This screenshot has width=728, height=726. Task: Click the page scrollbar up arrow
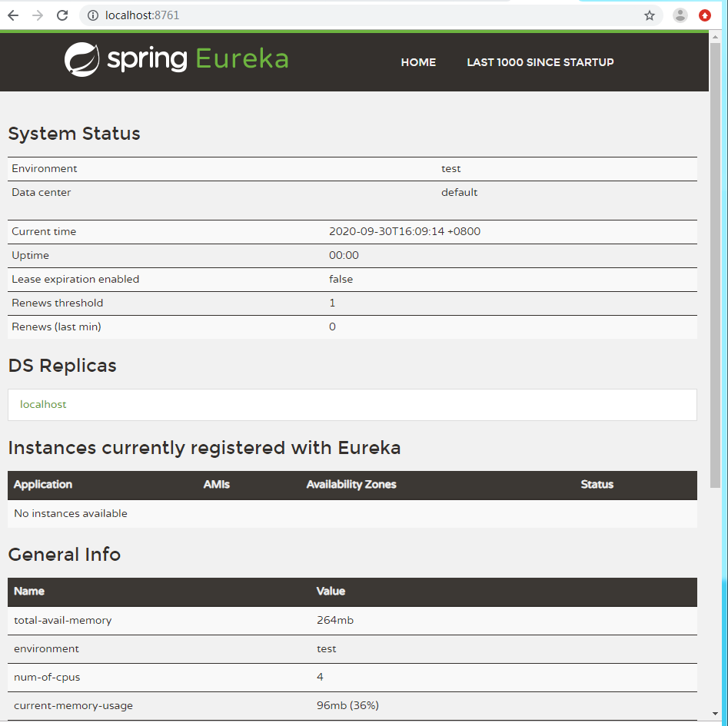pyautogui.click(x=715, y=37)
